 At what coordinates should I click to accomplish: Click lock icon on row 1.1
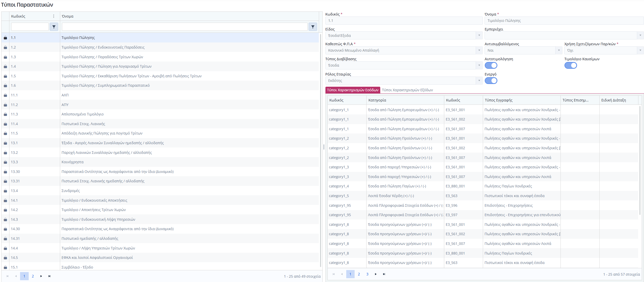coord(5,38)
